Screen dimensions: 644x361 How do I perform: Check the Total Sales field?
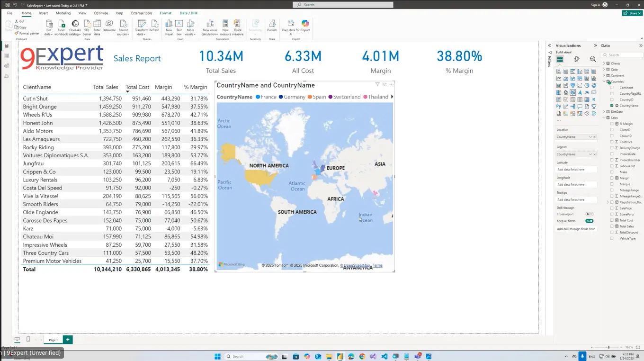(x=612, y=226)
